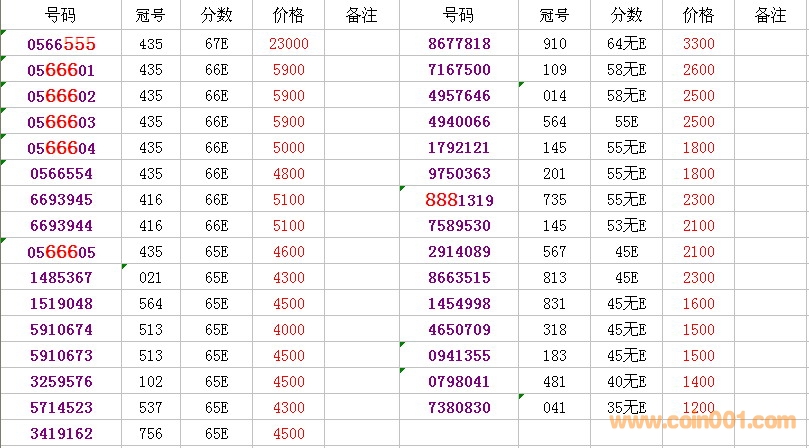The image size is (809, 448).
Task: Click the price cell showing 23000
Action: pos(288,44)
